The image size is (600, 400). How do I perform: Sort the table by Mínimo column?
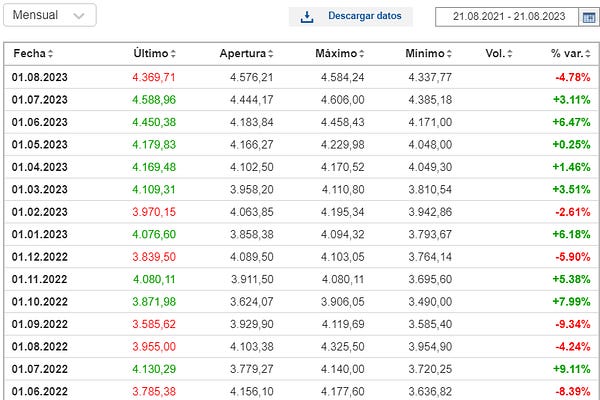click(429, 54)
